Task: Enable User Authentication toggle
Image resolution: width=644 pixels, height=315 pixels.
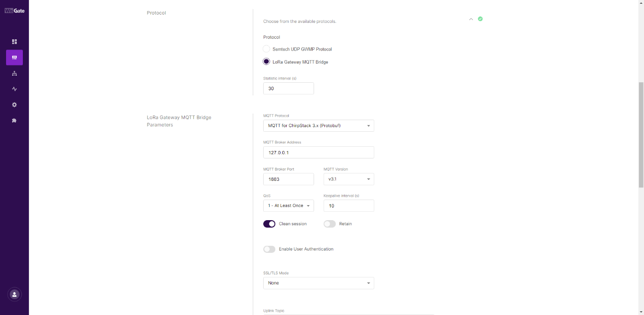Action: coord(269,249)
